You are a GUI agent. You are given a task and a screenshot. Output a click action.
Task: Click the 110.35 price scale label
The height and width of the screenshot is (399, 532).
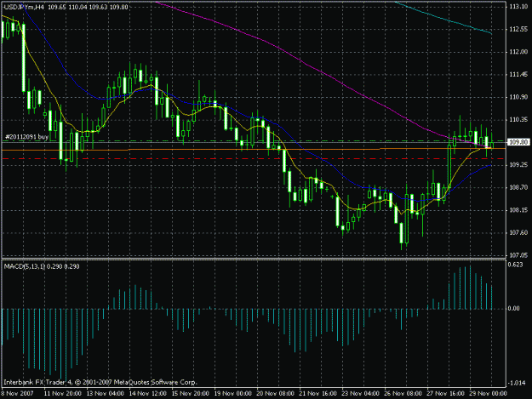tap(518, 119)
